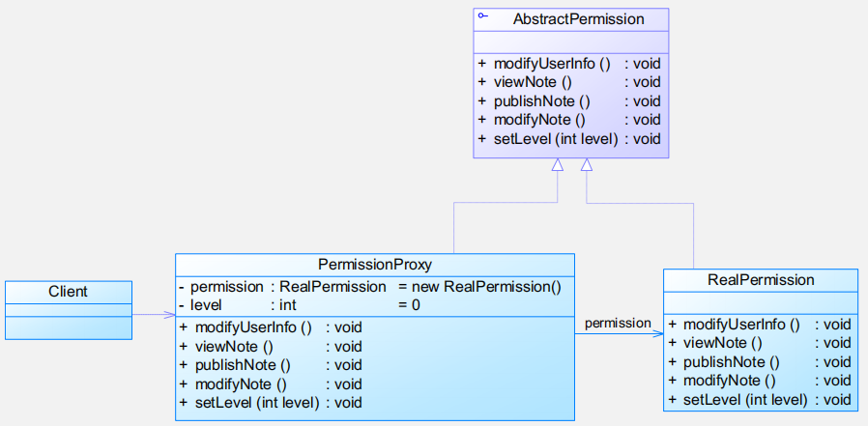The height and width of the screenshot is (426, 868).
Task: Select the permission association label
Action: click(618, 323)
